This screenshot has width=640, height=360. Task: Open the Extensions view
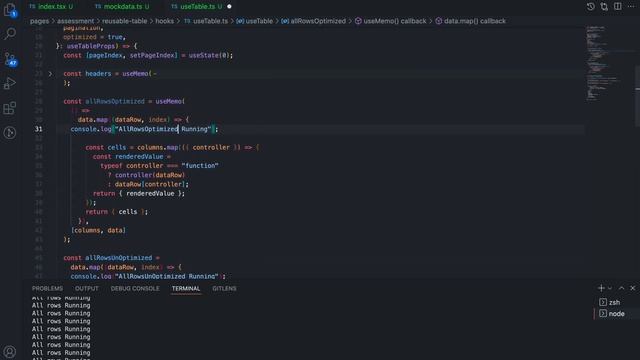(x=10, y=108)
